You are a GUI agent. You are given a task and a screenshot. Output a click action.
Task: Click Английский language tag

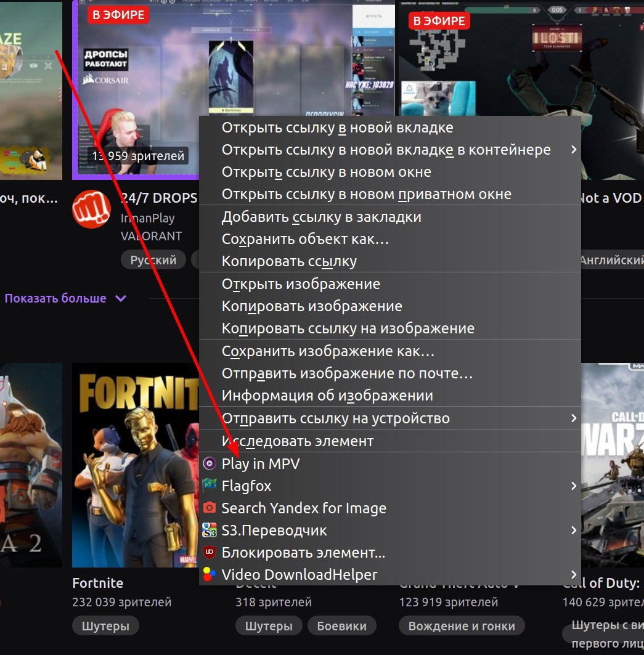pyautogui.click(x=612, y=260)
